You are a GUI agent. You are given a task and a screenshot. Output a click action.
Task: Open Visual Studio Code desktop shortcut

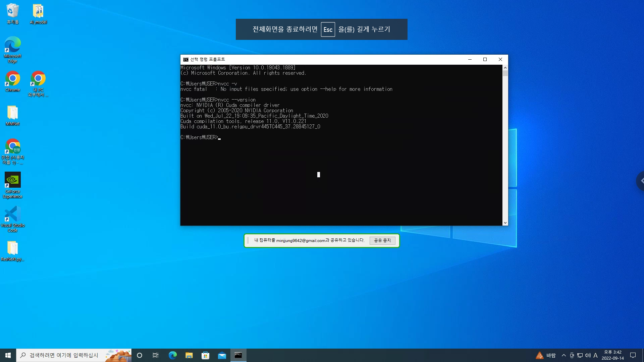(x=13, y=219)
